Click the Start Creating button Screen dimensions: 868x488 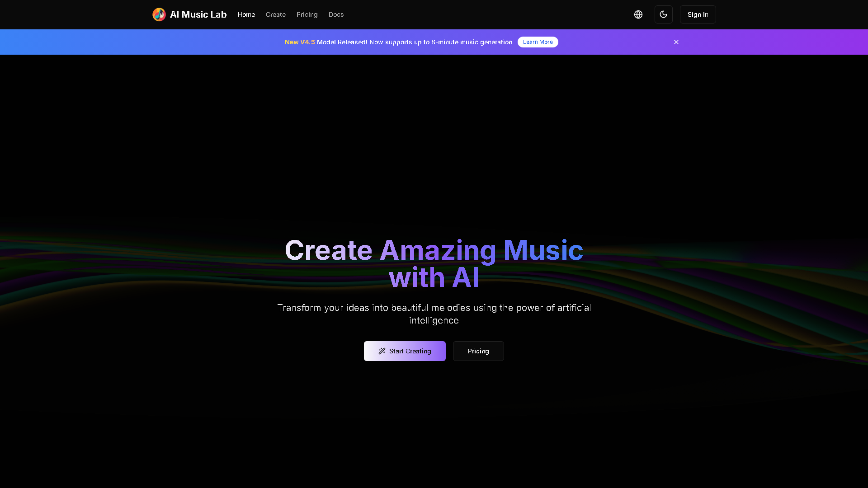[x=405, y=351]
